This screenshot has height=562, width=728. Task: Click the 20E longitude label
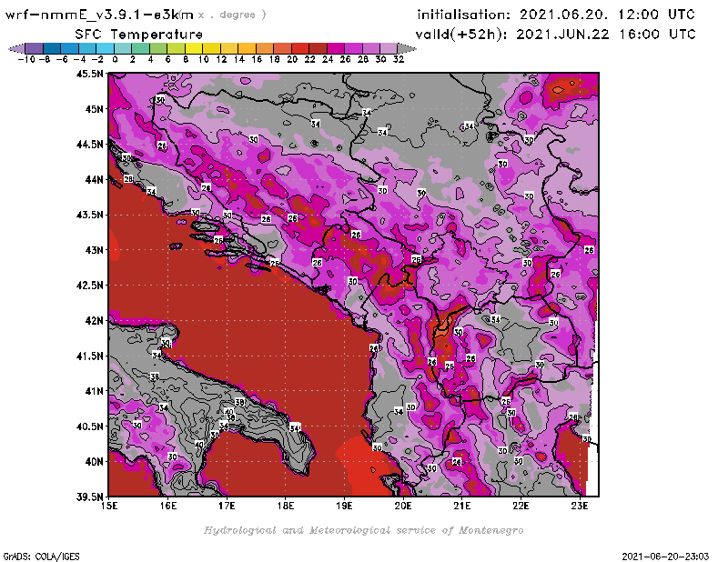tap(403, 506)
